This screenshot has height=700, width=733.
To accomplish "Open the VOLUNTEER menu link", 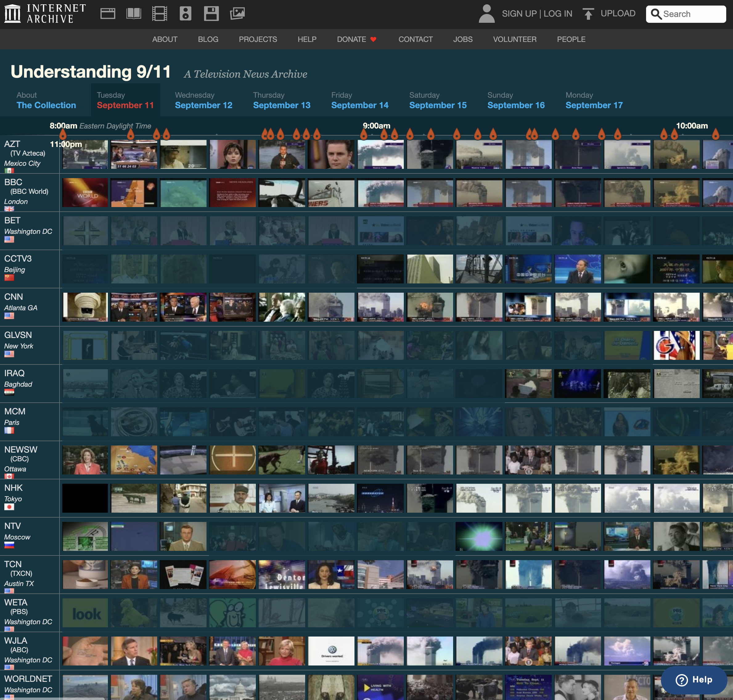I will [515, 39].
